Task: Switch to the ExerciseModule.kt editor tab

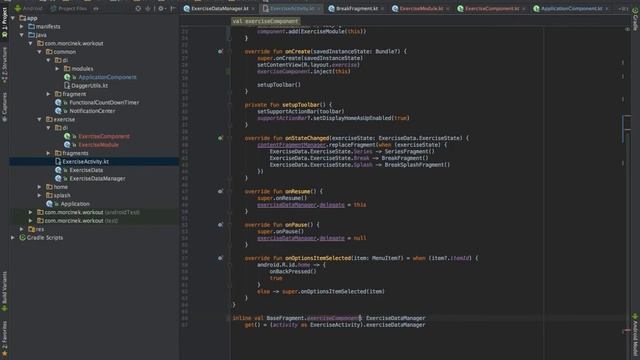Action: [421, 8]
